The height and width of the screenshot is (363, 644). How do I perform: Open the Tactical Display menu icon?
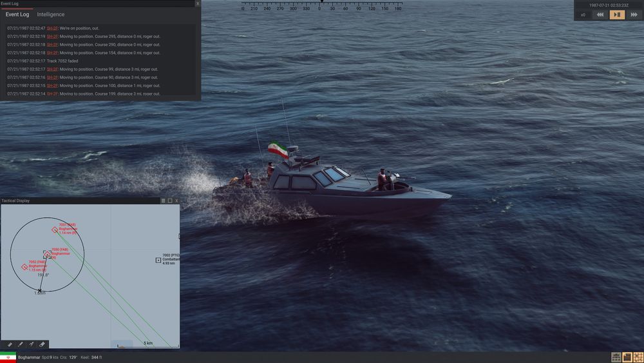click(163, 201)
